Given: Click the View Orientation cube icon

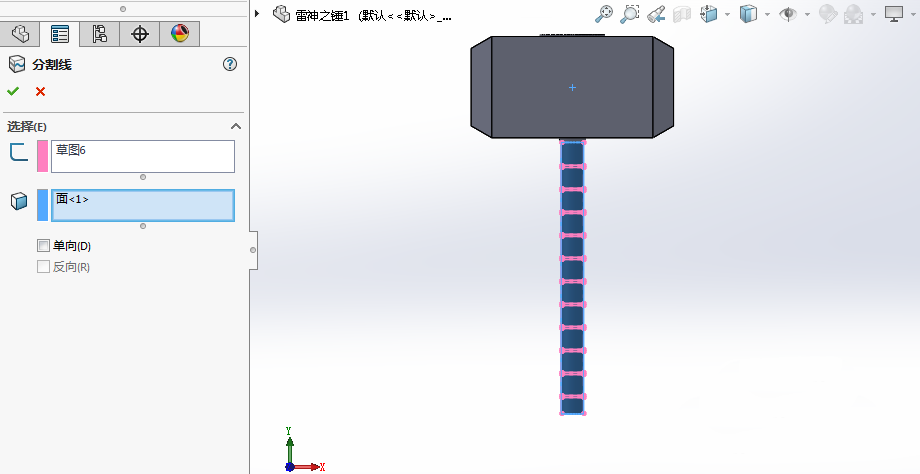Looking at the screenshot, I should click(709, 13).
